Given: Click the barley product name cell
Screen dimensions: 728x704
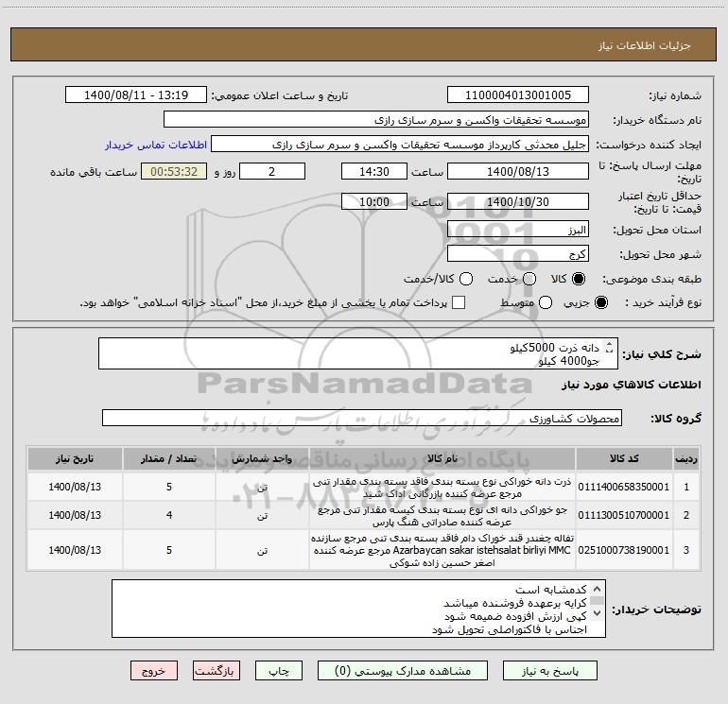Looking at the screenshot, I should point(442,516).
